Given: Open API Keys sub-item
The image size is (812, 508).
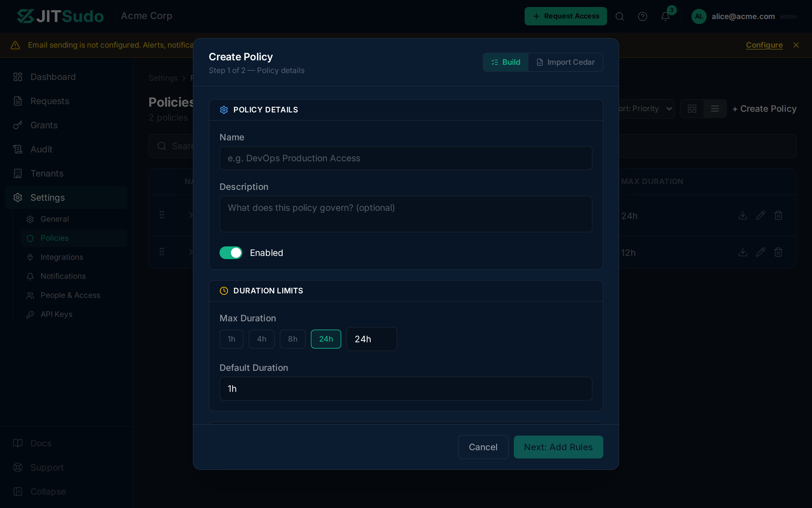Looking at the screenshot, I should 74,314.
